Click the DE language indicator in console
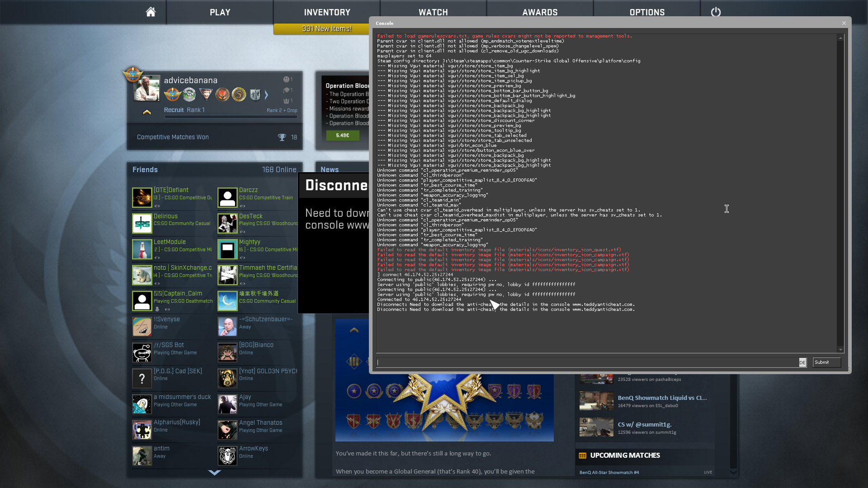Image resolution: width=868 pixels, height=488 pixels. pyautogui.click(x=802, y=362)
